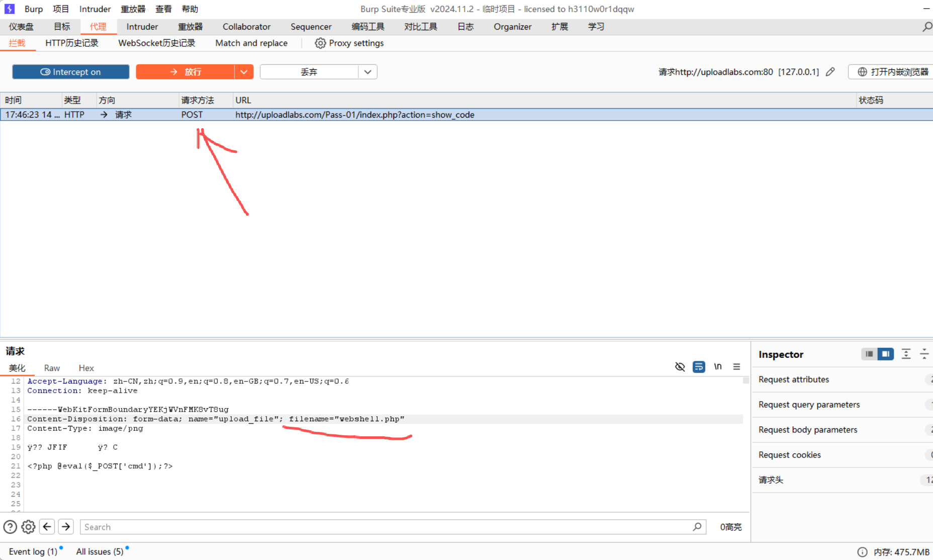Switch to 仪表盘 tab
933x560 pixels.
21,27
